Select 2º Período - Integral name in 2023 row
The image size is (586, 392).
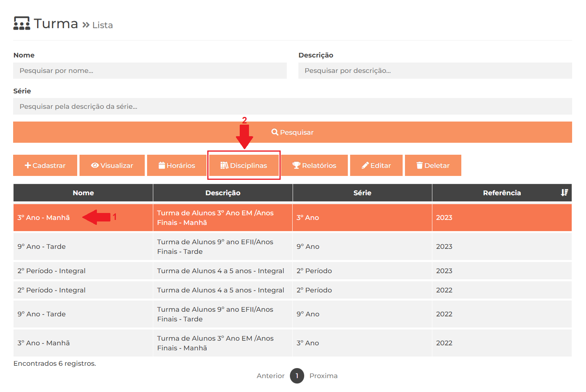tap(51, 271)
